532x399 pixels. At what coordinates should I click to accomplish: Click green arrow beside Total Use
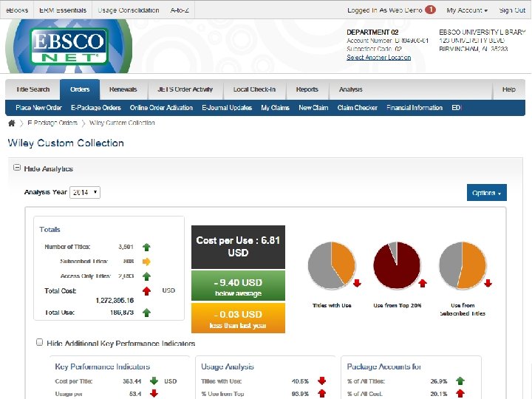point(146,313)
